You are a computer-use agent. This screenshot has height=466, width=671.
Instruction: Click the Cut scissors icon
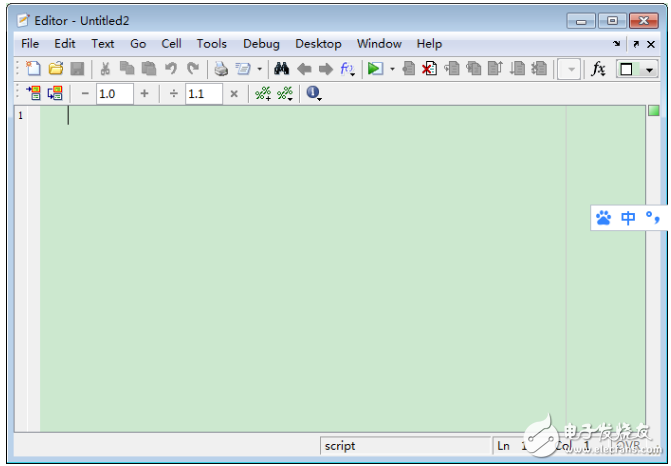click(x=105, y=69)
